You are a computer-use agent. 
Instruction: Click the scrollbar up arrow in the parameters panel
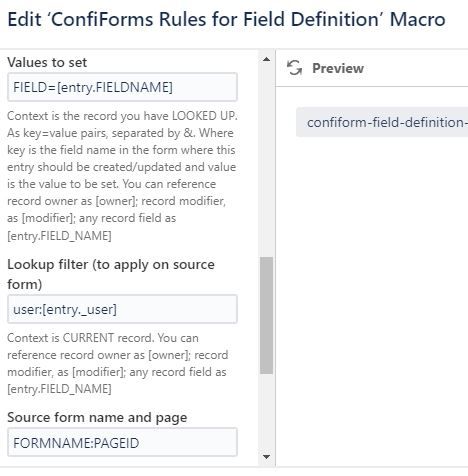[266, 60]
